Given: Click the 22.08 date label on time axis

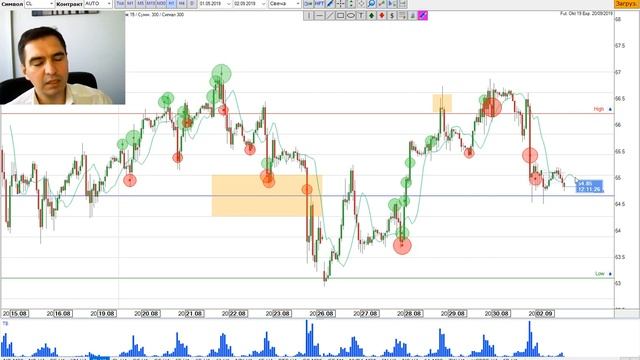Looking at the screenshot, I should pyautogui.click(x=238, y=313).
